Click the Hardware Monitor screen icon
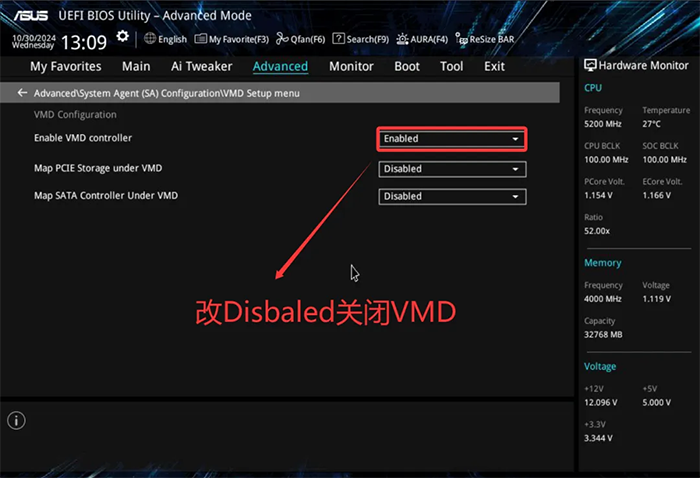700x478 pixels. (590, 65)
